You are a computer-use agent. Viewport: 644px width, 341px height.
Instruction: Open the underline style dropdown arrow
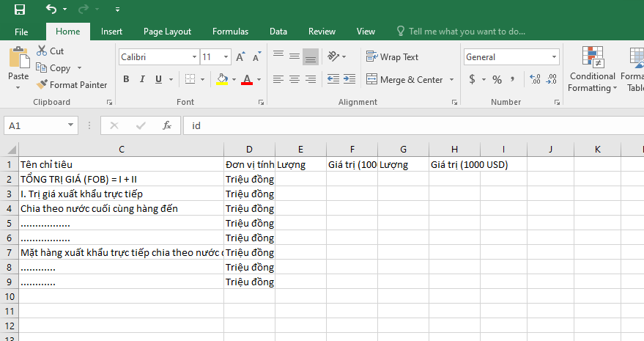171,79
